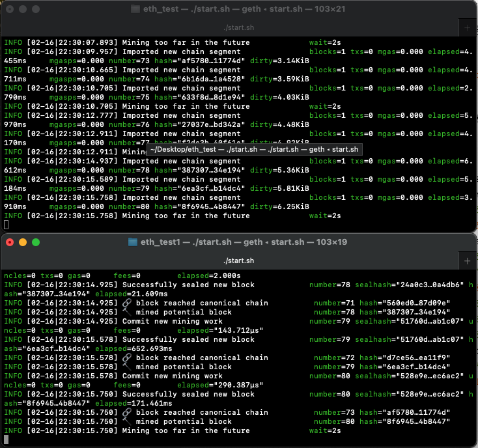Viewport: 478px width, 448px height.
Task: Click elapsed=171.461ms value
Action: pyautogui.click(x=134, y=404)
